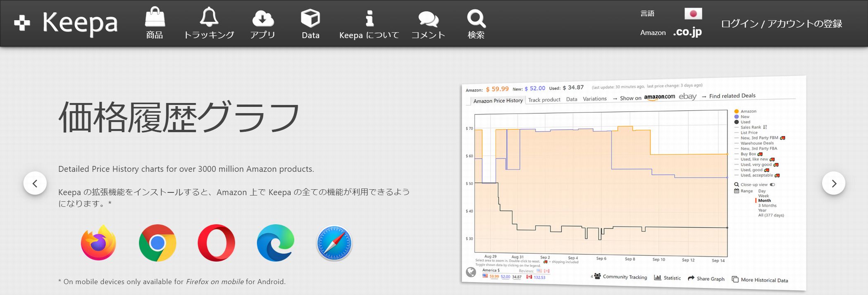This screenshot has width=868, height=295.
Task: Toggle Used, very good legend entry
Action: 756,165
